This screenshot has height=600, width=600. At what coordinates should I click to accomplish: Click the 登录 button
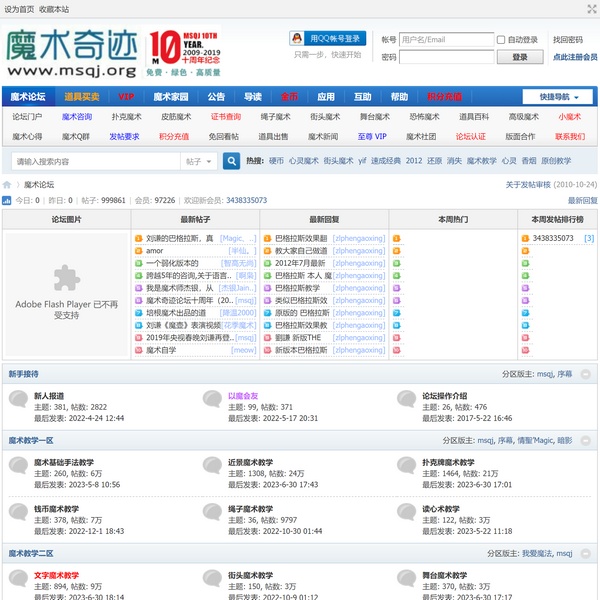click(520, 58)
